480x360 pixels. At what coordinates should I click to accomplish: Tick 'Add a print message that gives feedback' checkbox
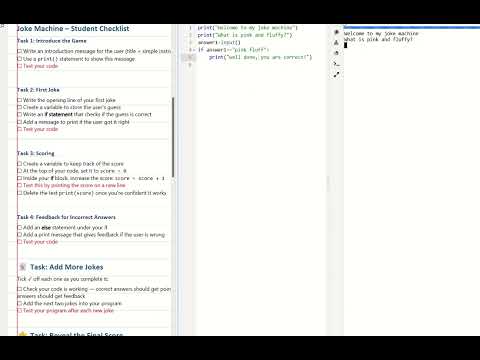coord(19,235)
